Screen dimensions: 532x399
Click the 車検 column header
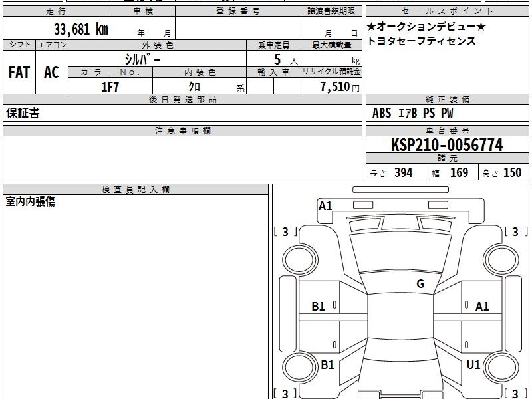143,11
